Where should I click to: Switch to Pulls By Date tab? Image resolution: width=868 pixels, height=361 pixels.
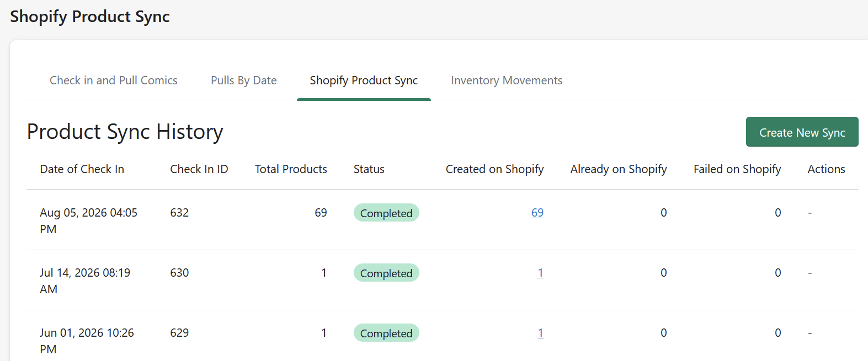pos(244,80)
